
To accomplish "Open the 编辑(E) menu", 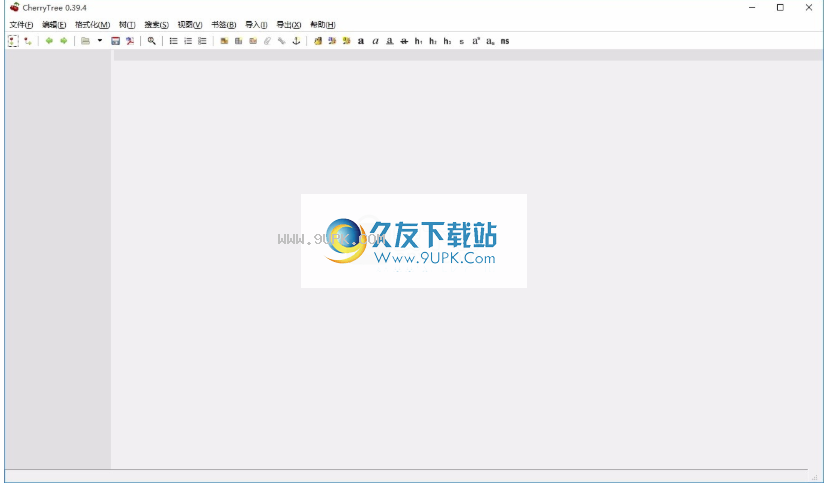I will pos(54,25).
